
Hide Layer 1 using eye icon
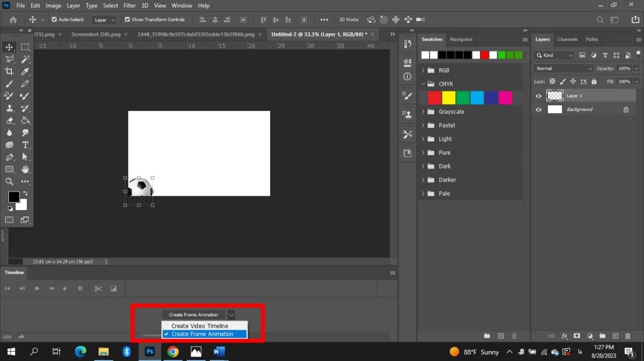coord(539,96)
